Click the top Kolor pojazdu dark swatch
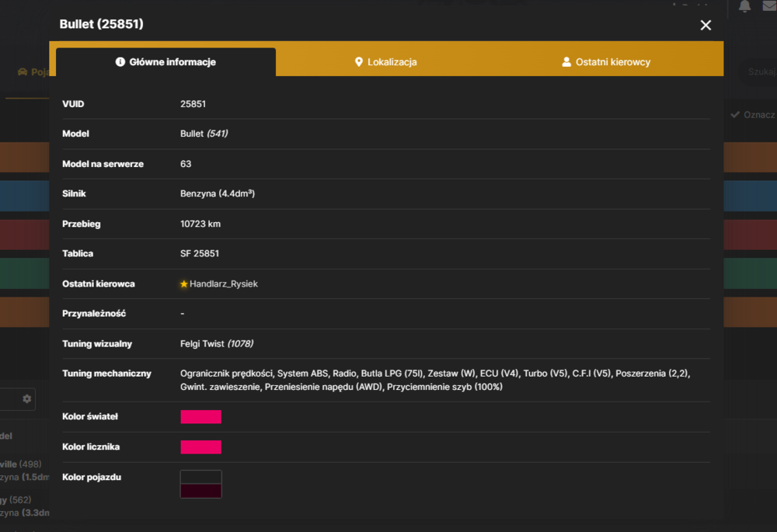The width and height of the screenshot is (777, 532). tap(200, 477)
